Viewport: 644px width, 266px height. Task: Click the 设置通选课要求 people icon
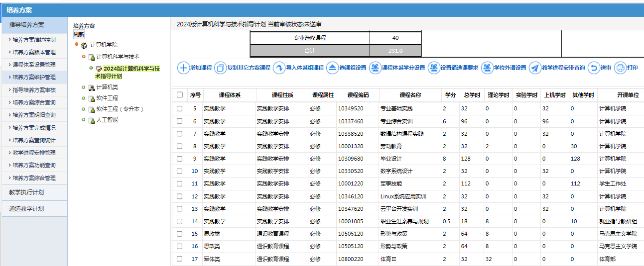coord(434,68)
